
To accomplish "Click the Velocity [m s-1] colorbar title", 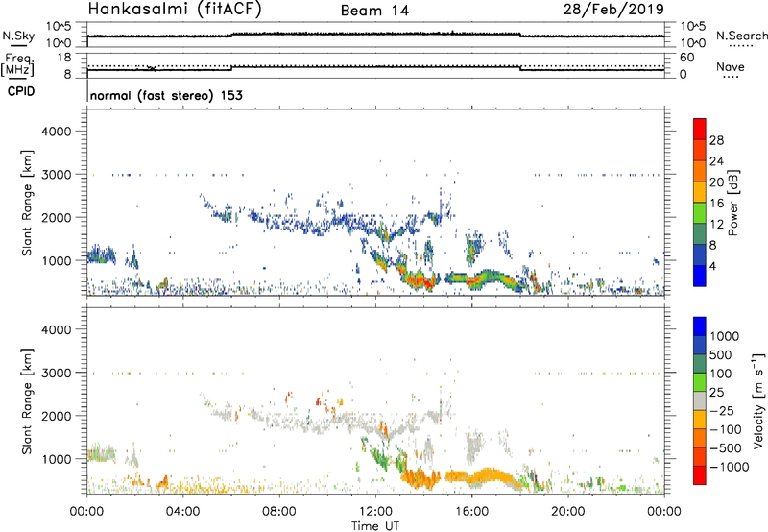I will point(758,400).
